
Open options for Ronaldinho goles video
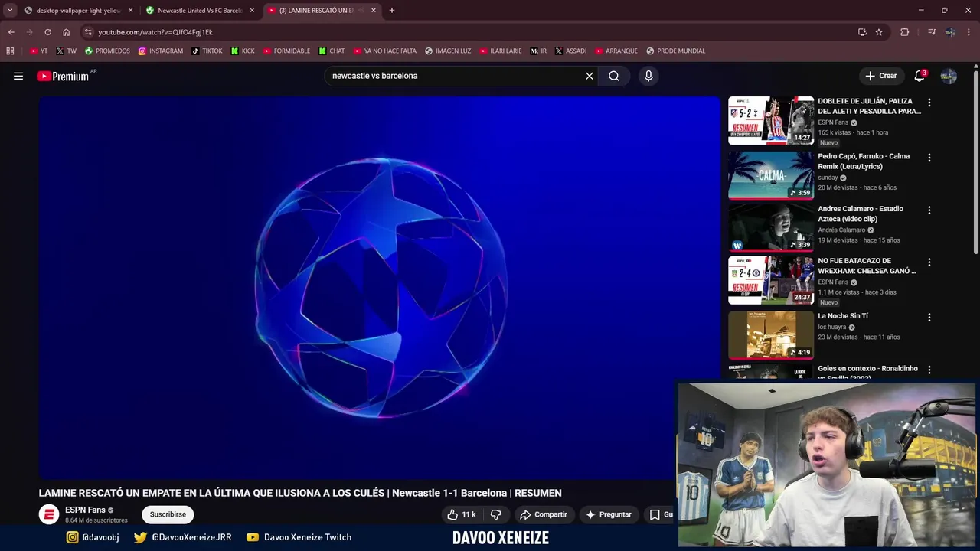[x=929, y=370]
